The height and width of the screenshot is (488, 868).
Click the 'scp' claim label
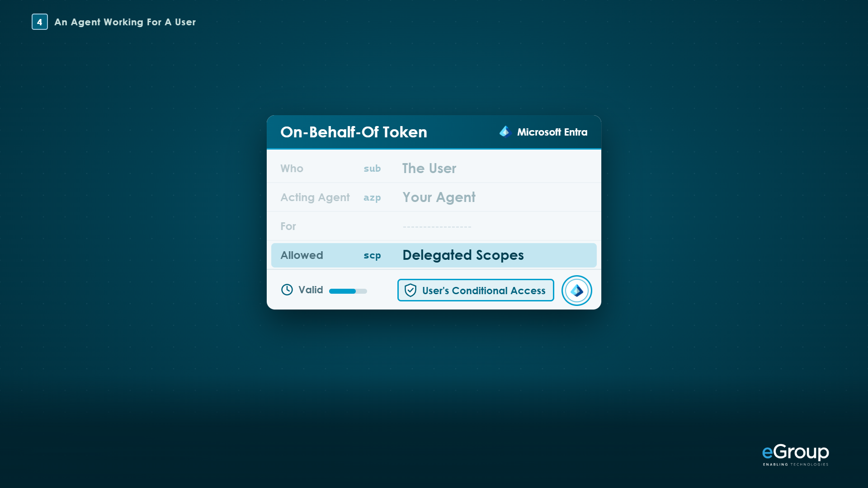(x=372, y=256)
